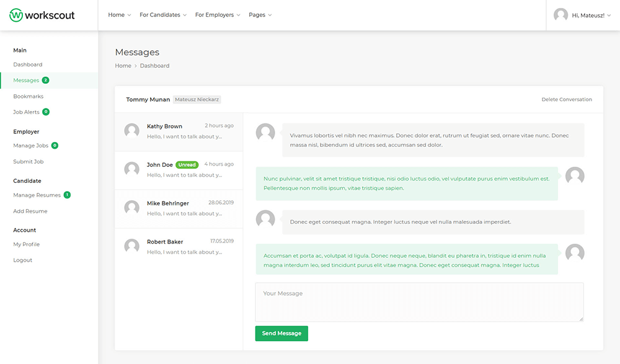This screenshot has width=620, height=364.
Task: Open the For Employers dropdown
Action: (217, 15)
